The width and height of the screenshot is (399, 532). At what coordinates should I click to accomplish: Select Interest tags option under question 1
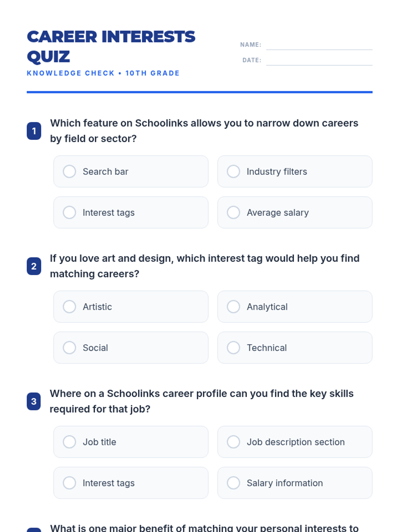click(x=131, y=212)
